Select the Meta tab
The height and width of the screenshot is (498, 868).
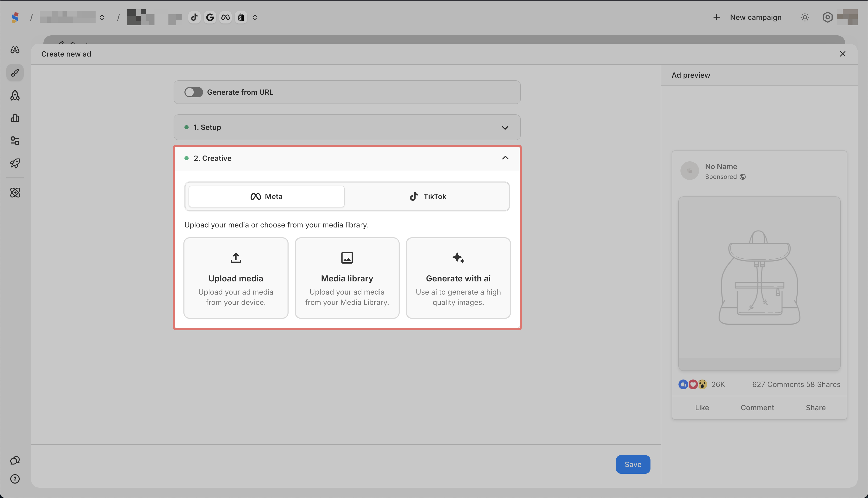pos(266,197)
